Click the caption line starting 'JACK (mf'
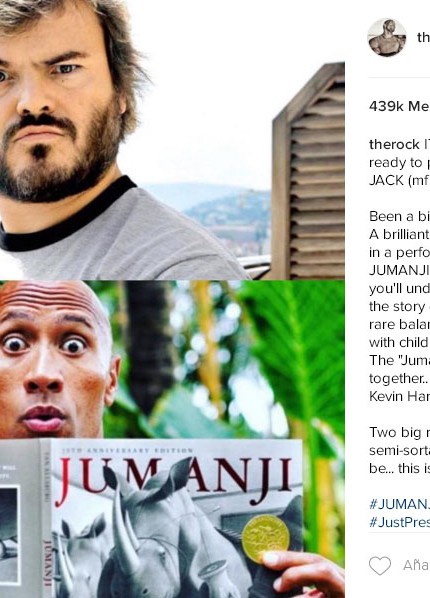The image size is (430, 598). [x=399, y=180]
